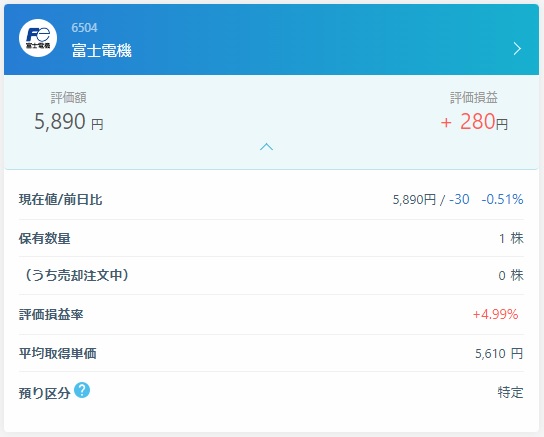Click the 保有数量 row label

coord(45,239)
